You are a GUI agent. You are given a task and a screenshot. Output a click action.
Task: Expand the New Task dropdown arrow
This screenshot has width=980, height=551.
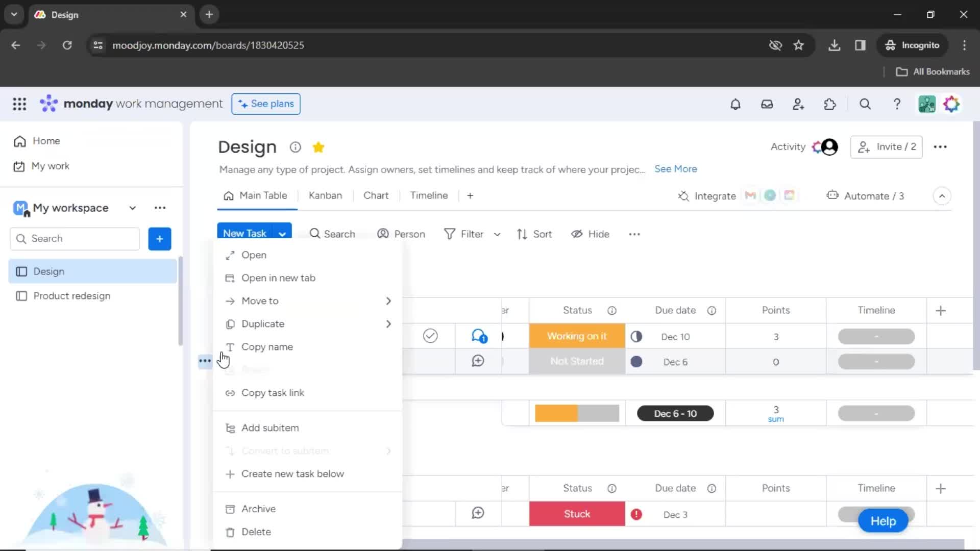click(283, 234)
